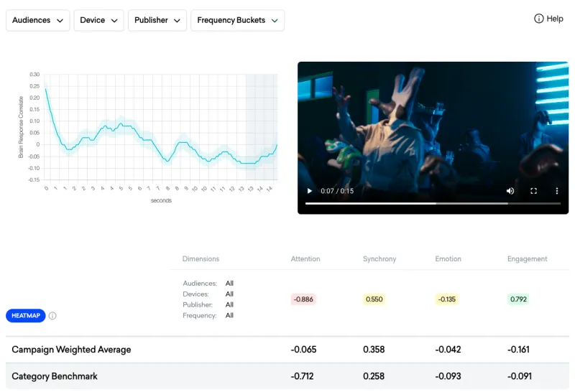Select the 0.792 Engagement score badge

[x=518, y=299]
